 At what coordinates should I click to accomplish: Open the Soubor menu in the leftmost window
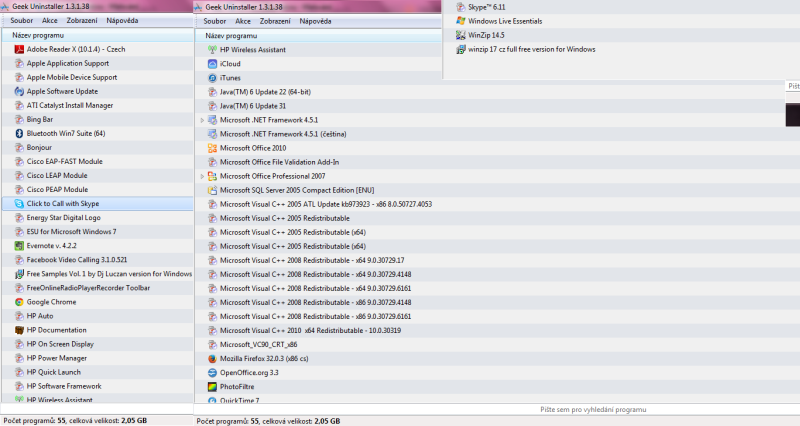[21, 20]
